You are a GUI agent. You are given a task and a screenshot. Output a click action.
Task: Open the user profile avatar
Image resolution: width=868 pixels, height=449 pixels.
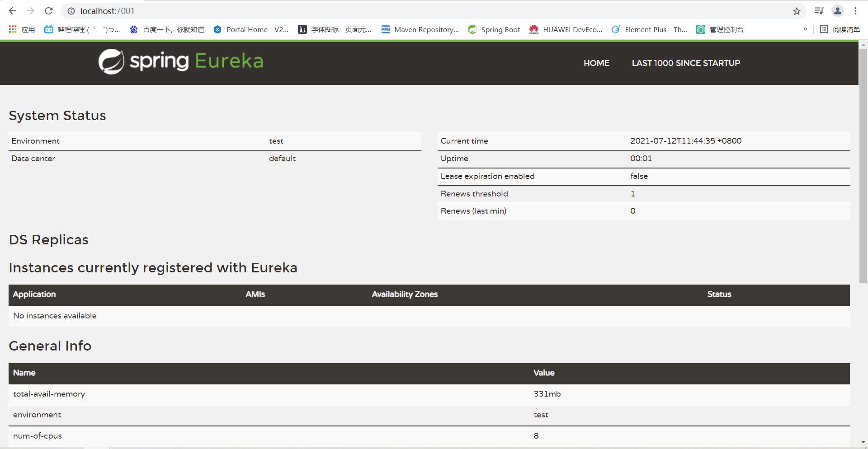click(x=838, y=11)
